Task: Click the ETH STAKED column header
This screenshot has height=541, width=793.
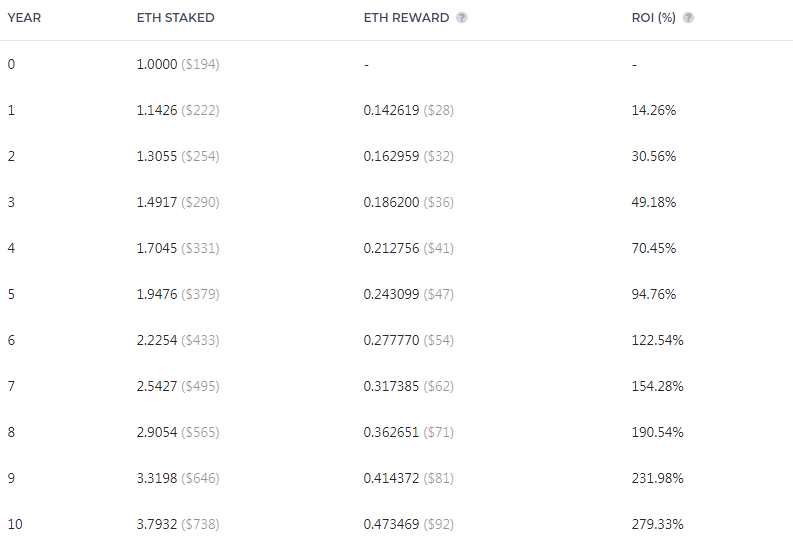Action: (175, 18)
